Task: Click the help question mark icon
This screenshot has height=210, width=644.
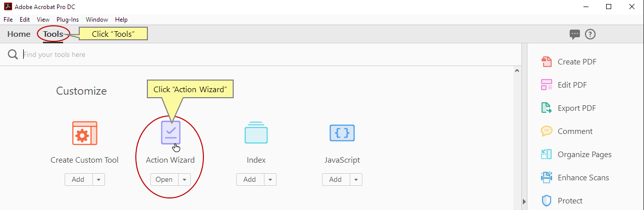Action: [590, 34]
